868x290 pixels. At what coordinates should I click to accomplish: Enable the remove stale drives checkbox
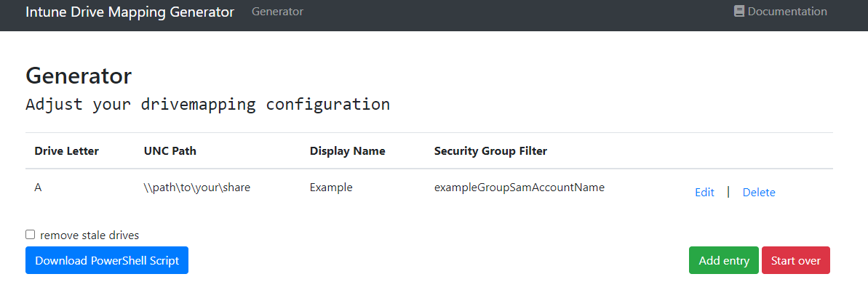(x=31, y=235)
